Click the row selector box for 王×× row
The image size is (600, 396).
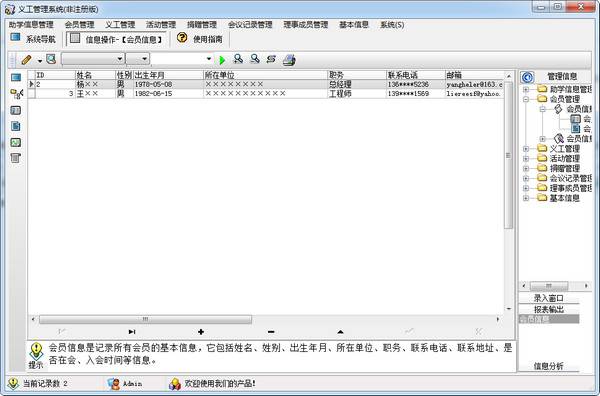(31, 94)
